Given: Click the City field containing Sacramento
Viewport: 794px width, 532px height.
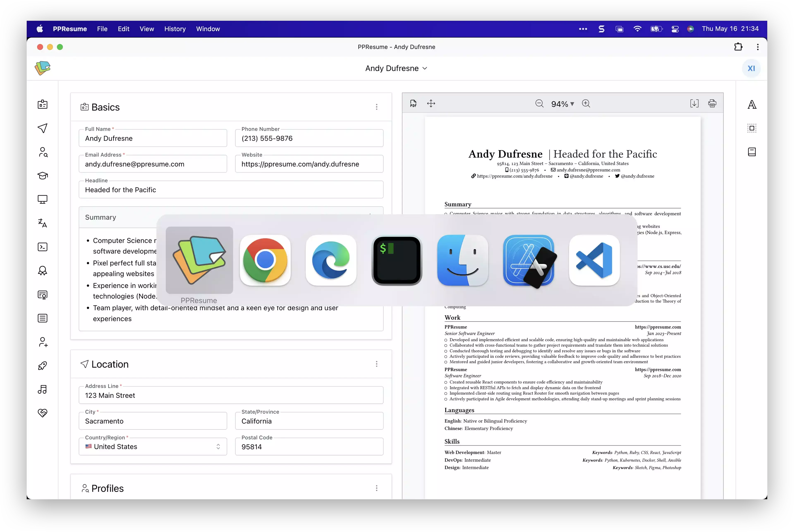Looking at the screenshot, I should [x=153, y=421].
